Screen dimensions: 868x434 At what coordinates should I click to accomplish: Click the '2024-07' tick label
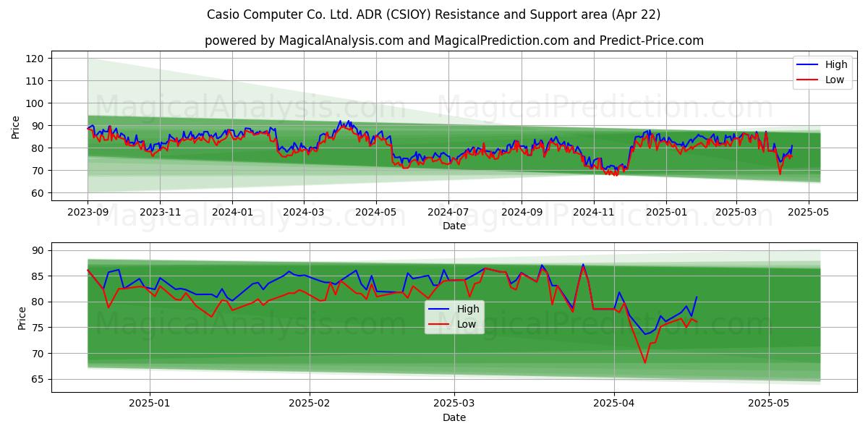click(448, 213)
